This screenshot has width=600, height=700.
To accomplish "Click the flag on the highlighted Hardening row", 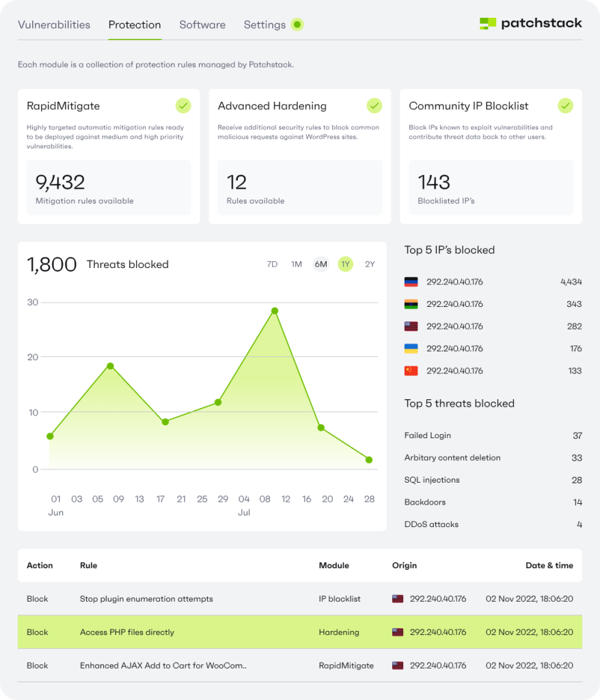I will 396,632.
